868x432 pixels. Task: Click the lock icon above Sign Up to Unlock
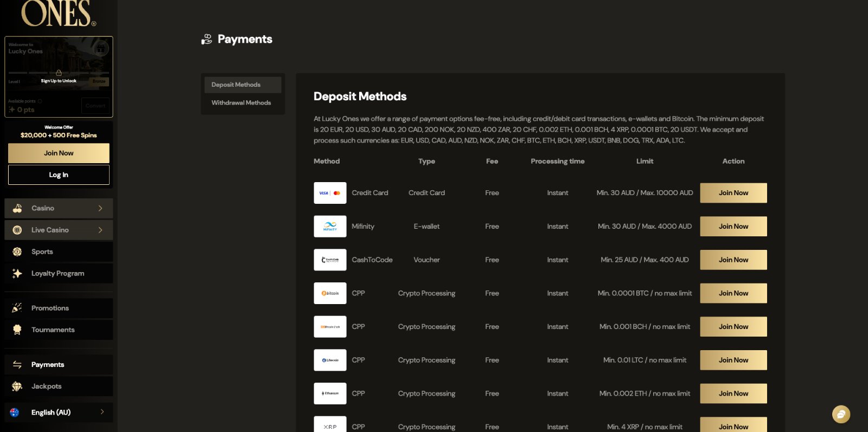point(59,73)
